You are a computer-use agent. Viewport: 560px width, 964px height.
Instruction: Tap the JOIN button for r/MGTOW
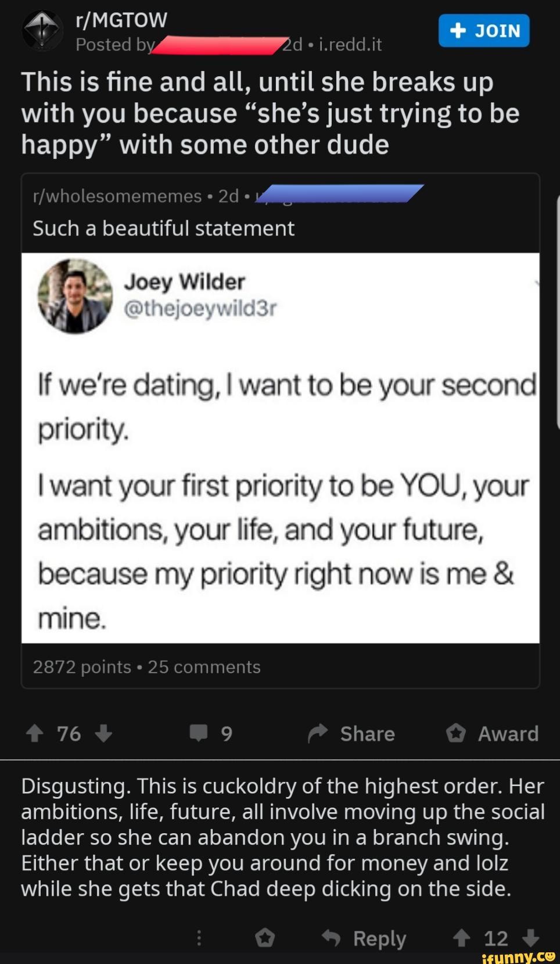coord(483,30)
